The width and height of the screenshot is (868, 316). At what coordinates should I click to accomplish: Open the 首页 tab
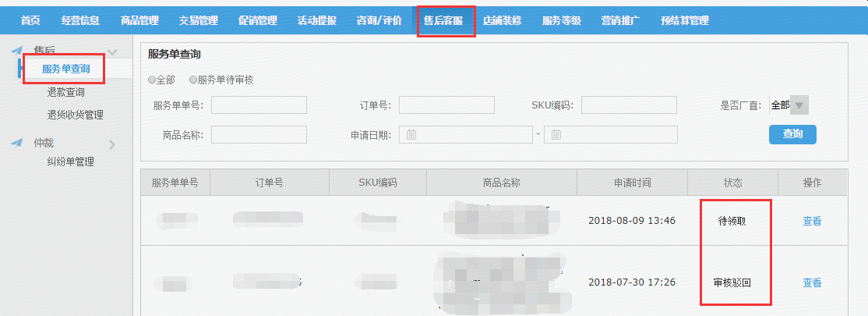coord(30,21)
